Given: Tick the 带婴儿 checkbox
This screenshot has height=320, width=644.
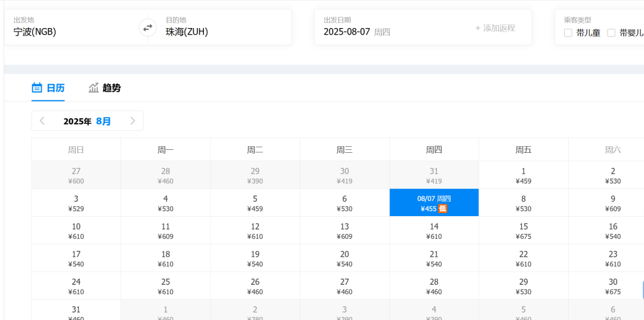Looking at the screenshot, I should click(x=611, y=33).
